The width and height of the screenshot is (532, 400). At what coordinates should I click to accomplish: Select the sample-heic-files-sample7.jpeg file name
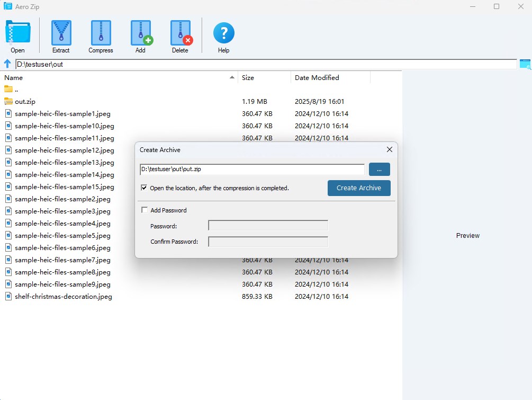[63, 260]
